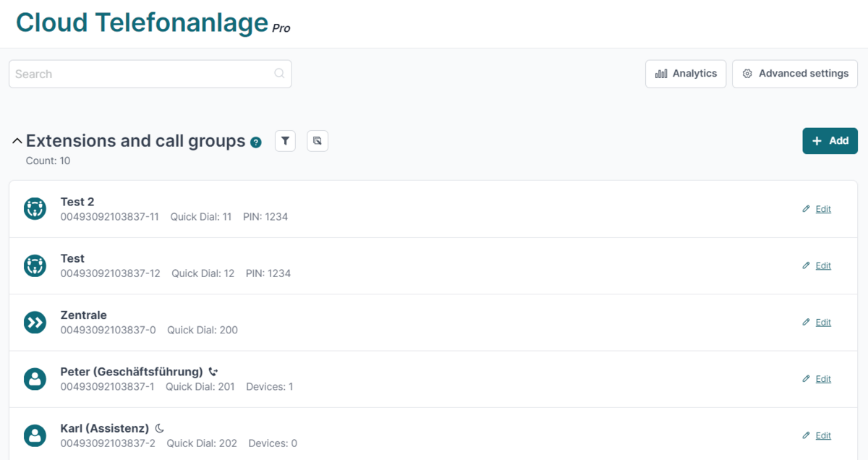Click the copy icon beside the filter
The height and width of the screenshot is (460, 868).
318,141
